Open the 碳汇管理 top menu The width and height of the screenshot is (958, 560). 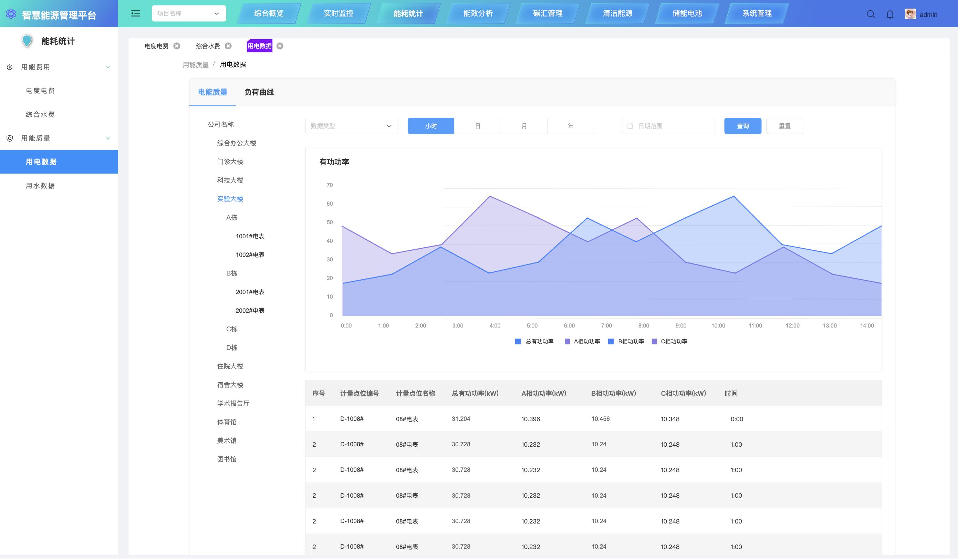pyautogui.click(x=548, y=13)
